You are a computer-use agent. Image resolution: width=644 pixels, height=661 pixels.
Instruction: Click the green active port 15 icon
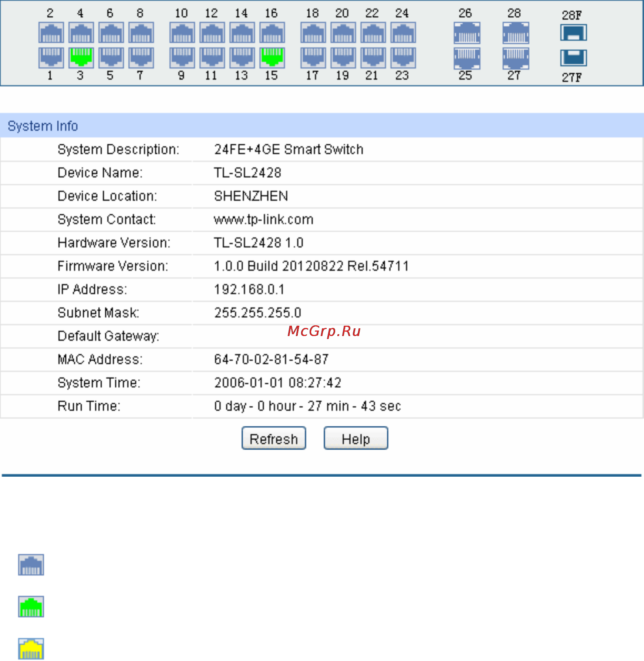pyautogui.click(x=272, y=58)
